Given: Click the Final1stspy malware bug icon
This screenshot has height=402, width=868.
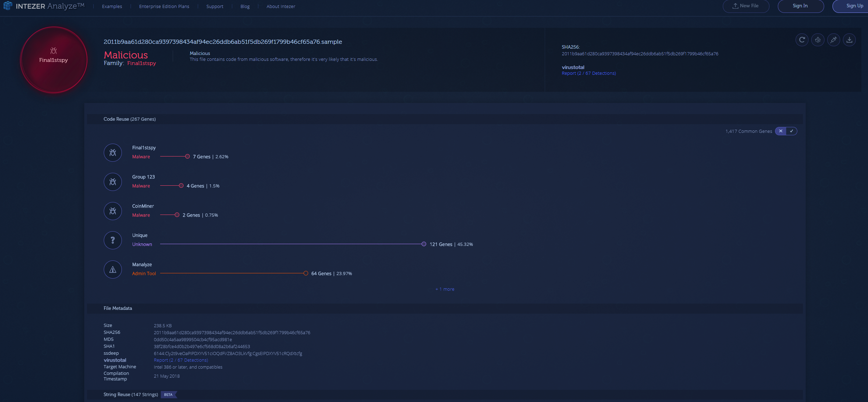Looking at the screenshot, I should [x=113, y=153].
